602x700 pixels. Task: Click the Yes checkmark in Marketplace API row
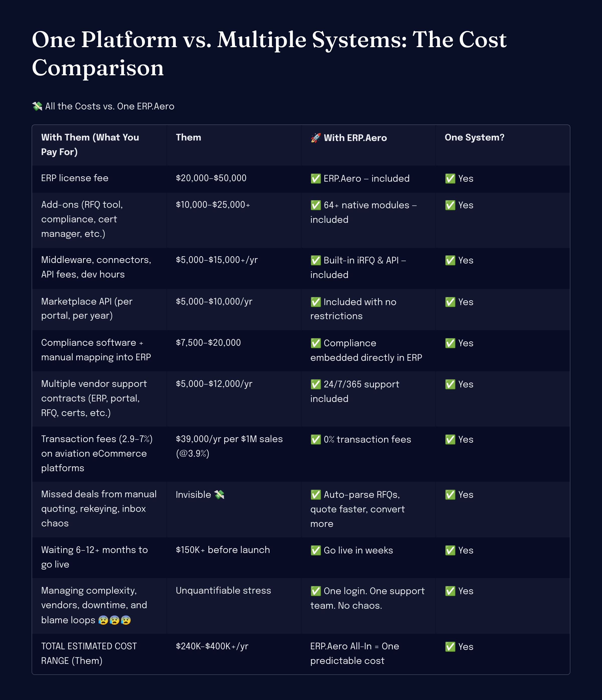coord(450,302)
